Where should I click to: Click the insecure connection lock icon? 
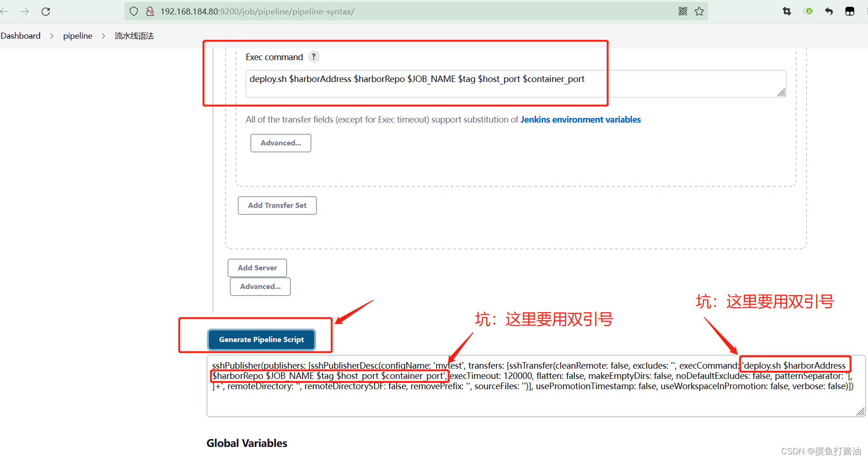pos(150,12)
